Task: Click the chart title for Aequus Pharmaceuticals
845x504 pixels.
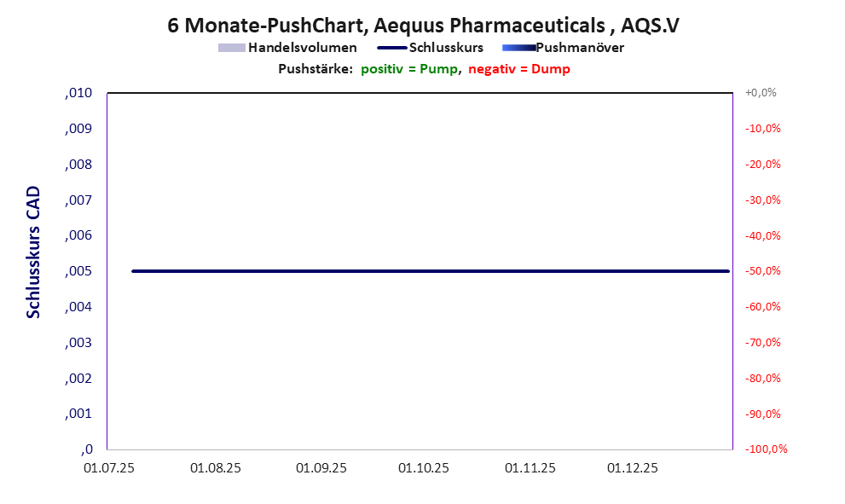Action: click(x=423, y=25)
